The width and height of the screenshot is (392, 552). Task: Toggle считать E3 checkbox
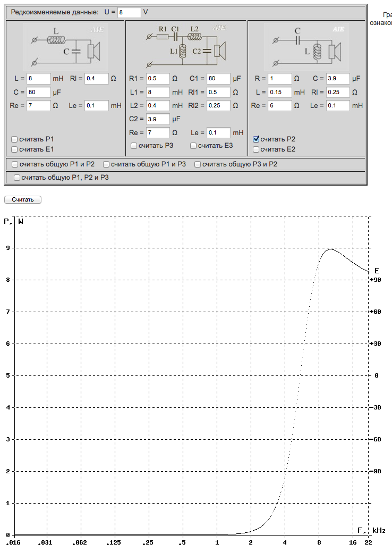193,146
